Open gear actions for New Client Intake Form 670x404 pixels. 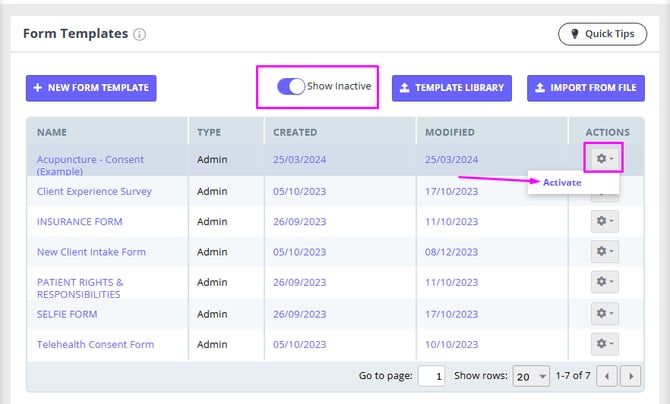tap(604, 252)
